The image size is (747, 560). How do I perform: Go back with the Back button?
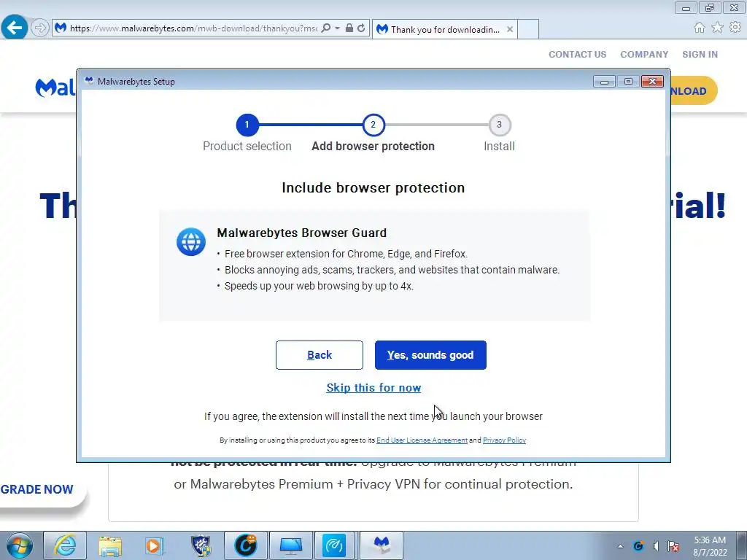click(x=320, y=355)
